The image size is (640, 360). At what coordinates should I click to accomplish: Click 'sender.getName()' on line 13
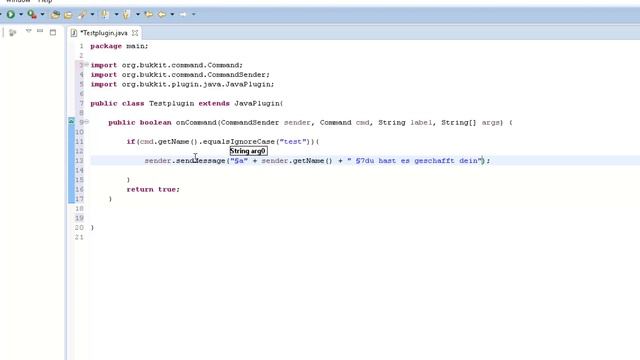[x=297, y=161]
